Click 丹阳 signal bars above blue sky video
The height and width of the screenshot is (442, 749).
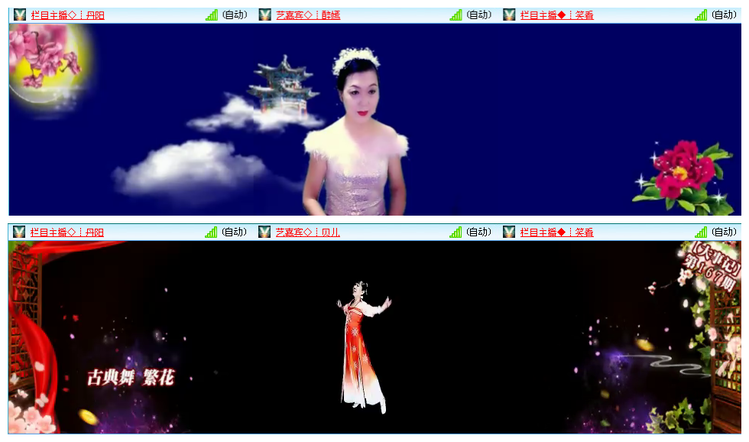(x=211, y=15)
